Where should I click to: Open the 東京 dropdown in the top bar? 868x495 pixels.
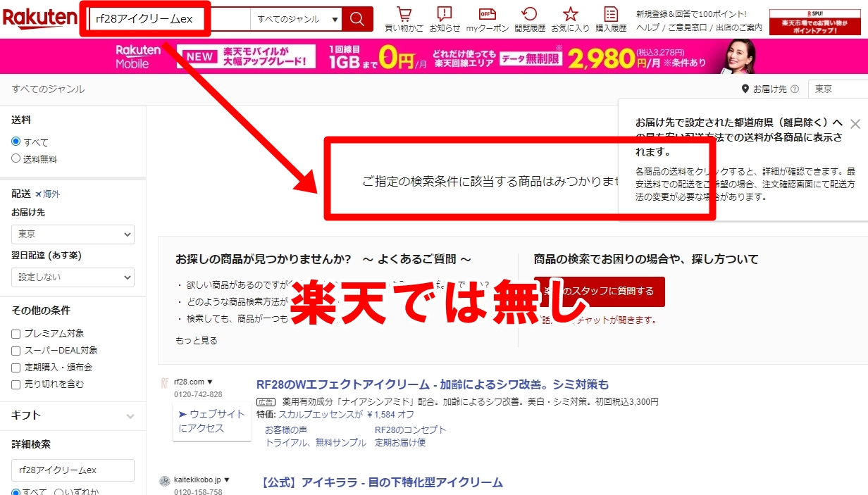838,89
